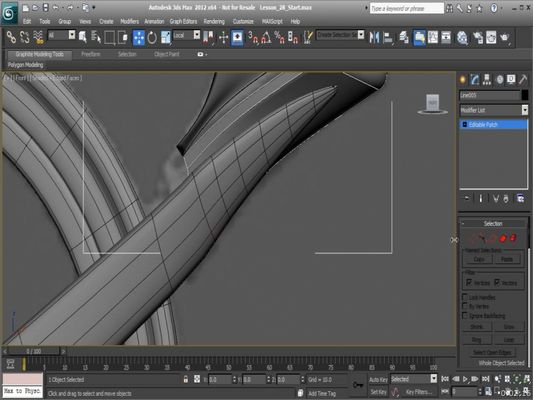Click the Select Open Edges button
Image resolution: width=533 pixels, height=400 pixels.
(x=492, y=352)
